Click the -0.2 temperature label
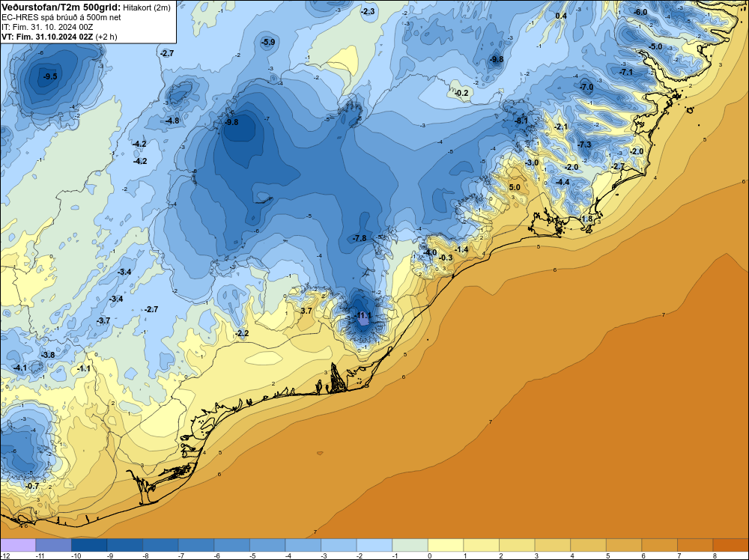 (x=461, y=93)
